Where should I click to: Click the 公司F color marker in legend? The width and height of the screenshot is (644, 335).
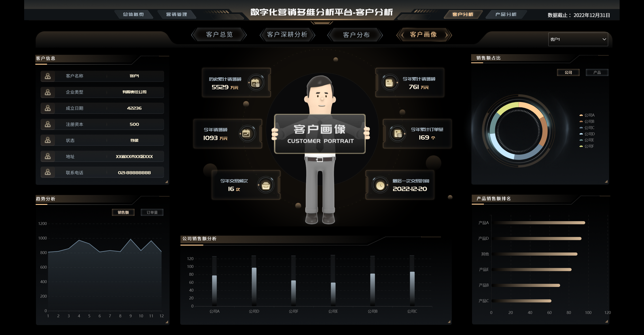[581, 146]
